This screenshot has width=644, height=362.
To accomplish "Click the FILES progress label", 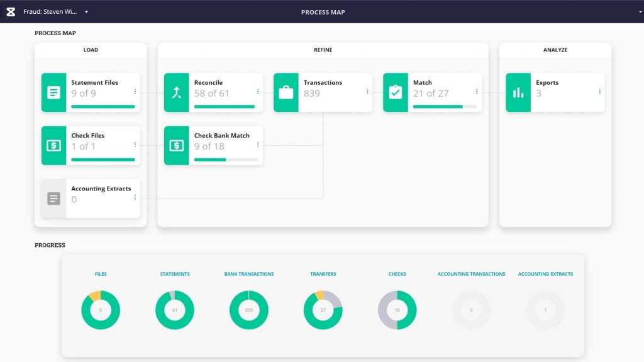I will (101, 274).
